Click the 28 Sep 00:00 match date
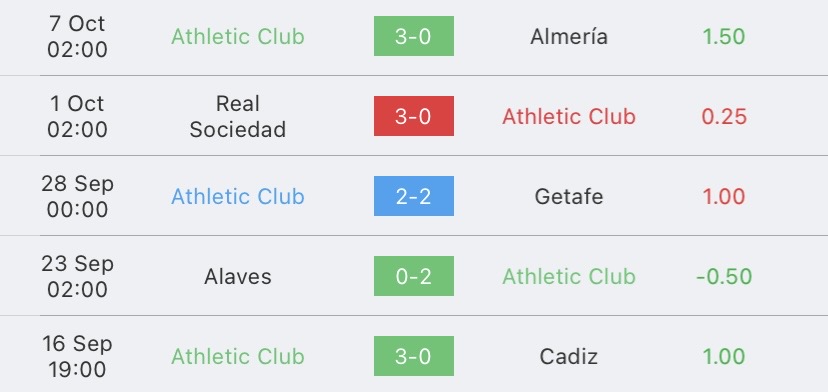The image size is (828, 392). (77, 196)
